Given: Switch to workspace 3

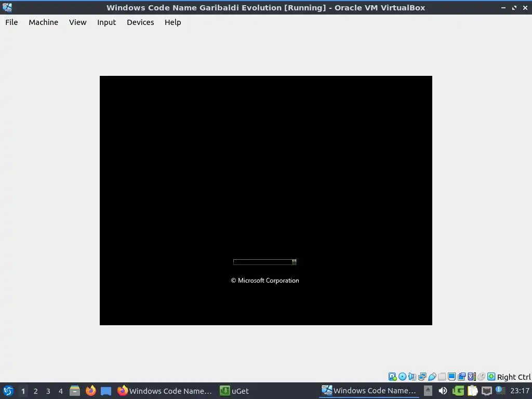Looking at the screenshot, I should (x=48, y=391).
